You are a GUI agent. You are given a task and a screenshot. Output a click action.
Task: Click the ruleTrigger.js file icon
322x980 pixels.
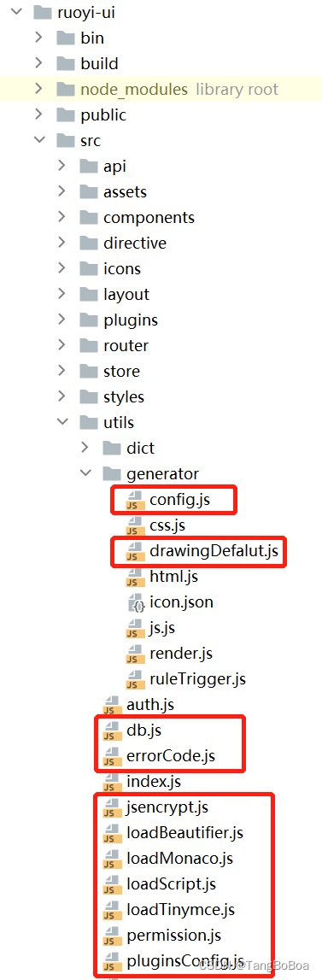134,680
